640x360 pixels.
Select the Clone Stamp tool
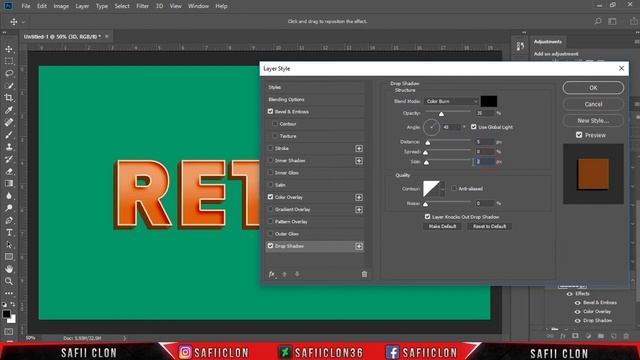pos(9,147)
